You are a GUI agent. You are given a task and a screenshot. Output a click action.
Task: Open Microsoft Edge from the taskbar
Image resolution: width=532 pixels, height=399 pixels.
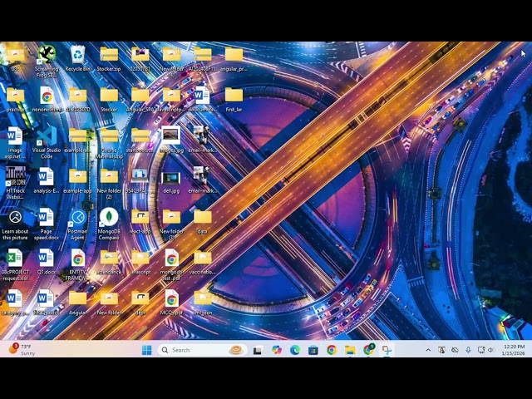click(295, 350)
